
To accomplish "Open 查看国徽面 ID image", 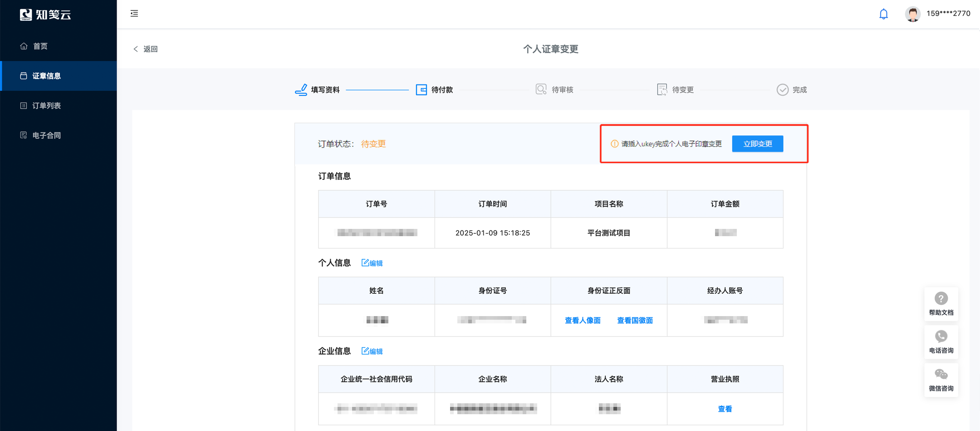I will (x=635, y=321).
